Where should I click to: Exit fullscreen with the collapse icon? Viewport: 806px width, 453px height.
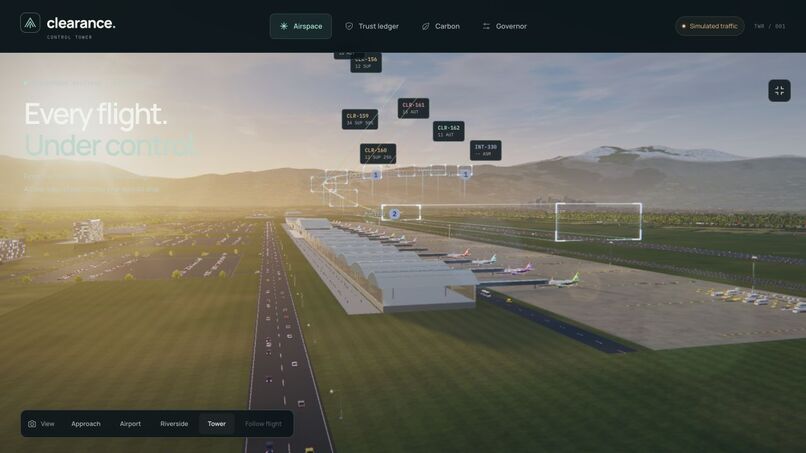[779, 90]
